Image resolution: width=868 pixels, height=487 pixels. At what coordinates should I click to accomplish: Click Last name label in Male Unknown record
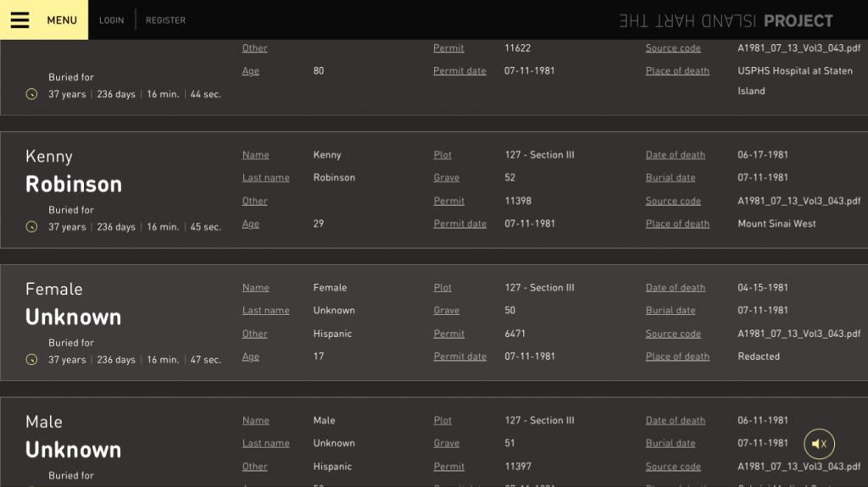click(x=265, y=443)
